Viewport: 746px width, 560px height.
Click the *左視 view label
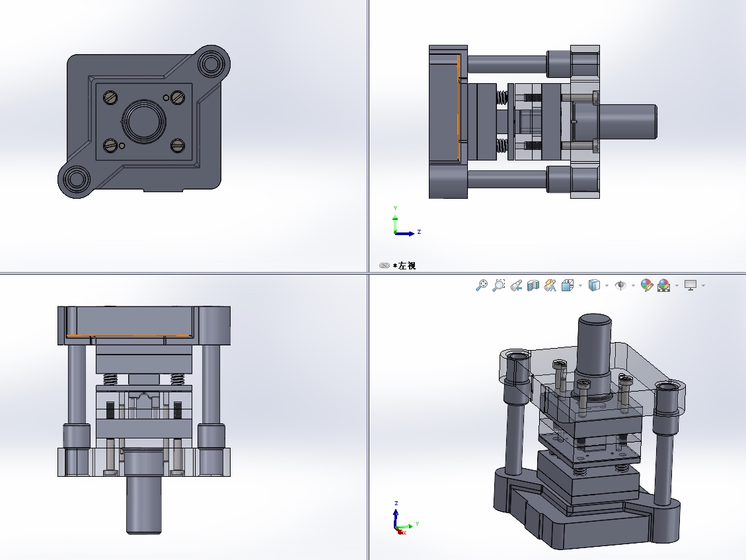click(404, 265)
